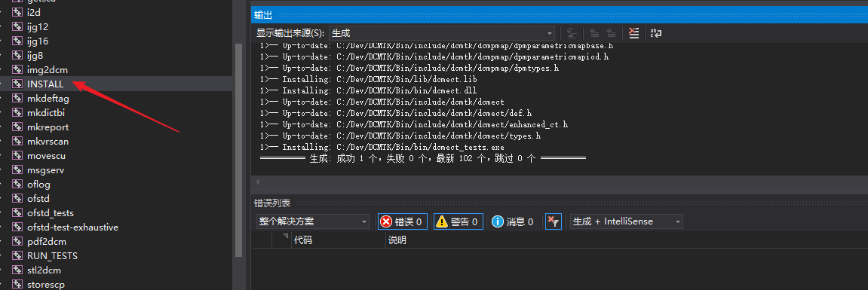This screenshot has height=290, width=868.
Task: Select the storescp project icon
Action: coord(17,285)
